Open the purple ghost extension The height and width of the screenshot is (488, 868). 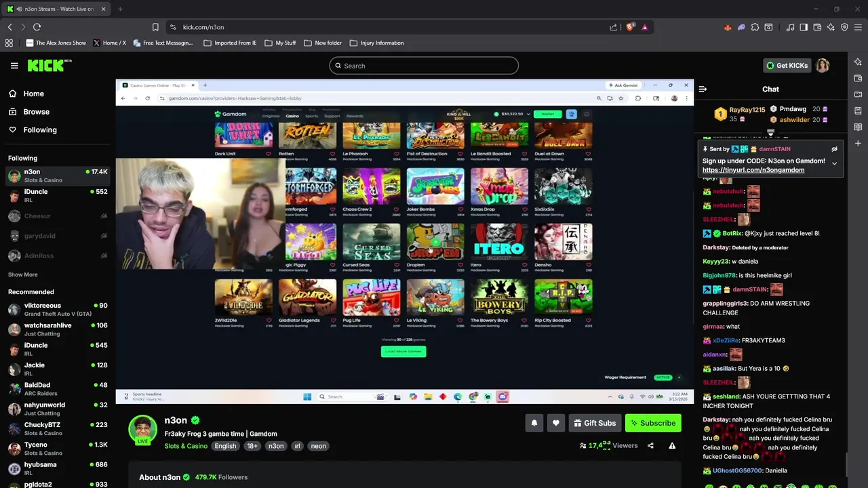[x=741, y=27]
